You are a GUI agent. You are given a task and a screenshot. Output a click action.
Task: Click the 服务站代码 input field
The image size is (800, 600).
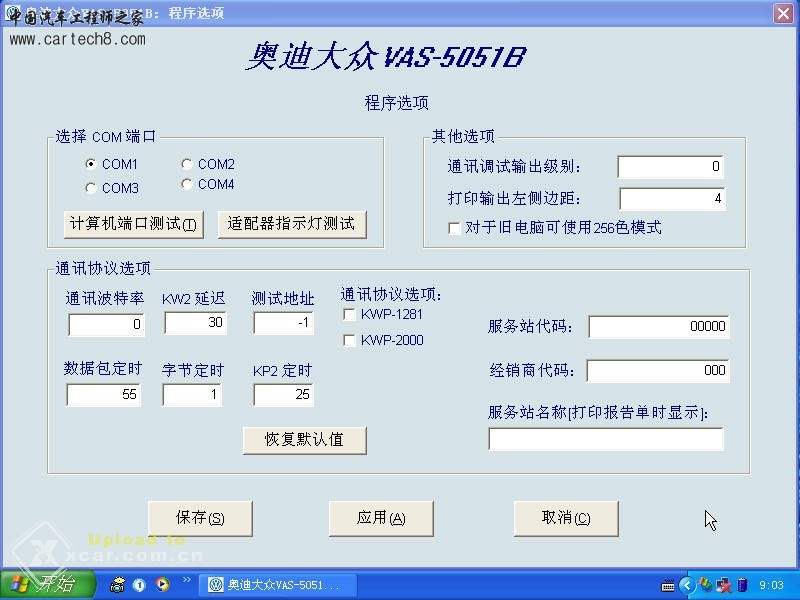(659, 327)
